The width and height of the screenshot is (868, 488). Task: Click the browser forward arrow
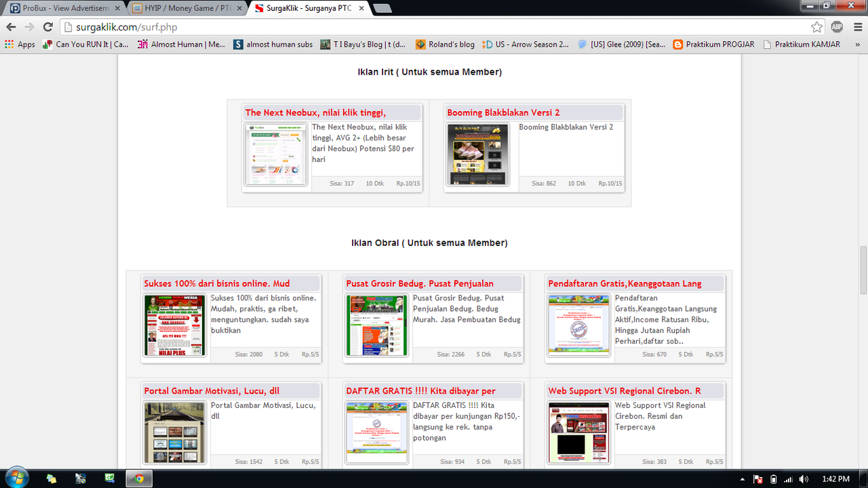pyautogui.click(x=29, y=27)
